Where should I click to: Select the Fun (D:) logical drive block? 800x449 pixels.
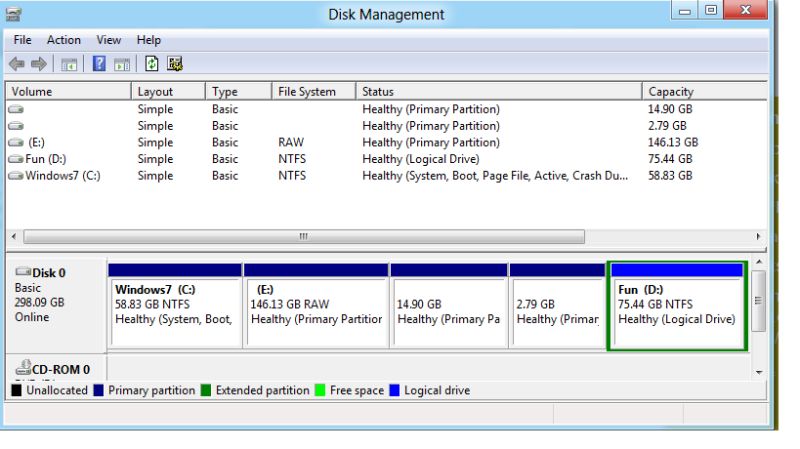click(677, 306)
